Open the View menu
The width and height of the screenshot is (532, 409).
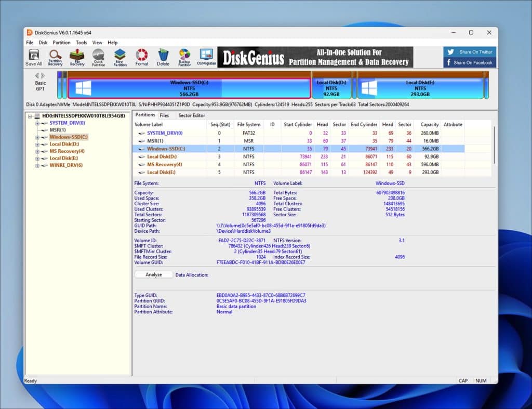coord(97,43)
